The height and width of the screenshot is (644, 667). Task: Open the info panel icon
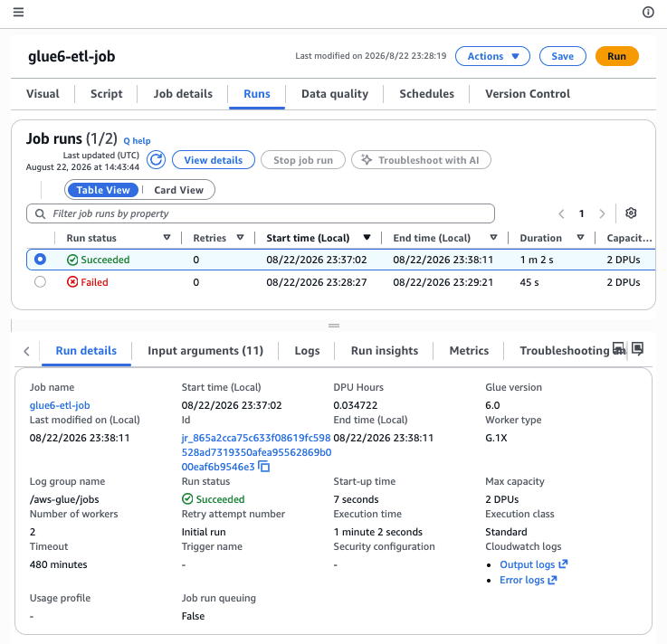coord(648,12)
